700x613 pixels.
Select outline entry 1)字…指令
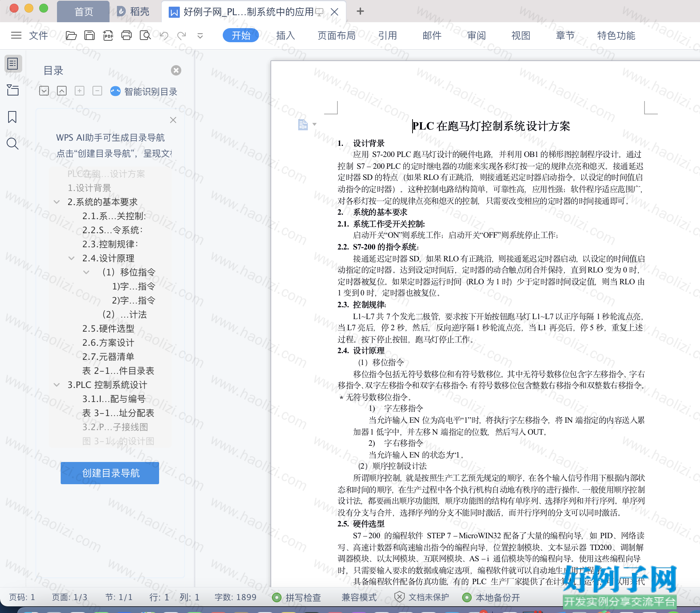134,286
